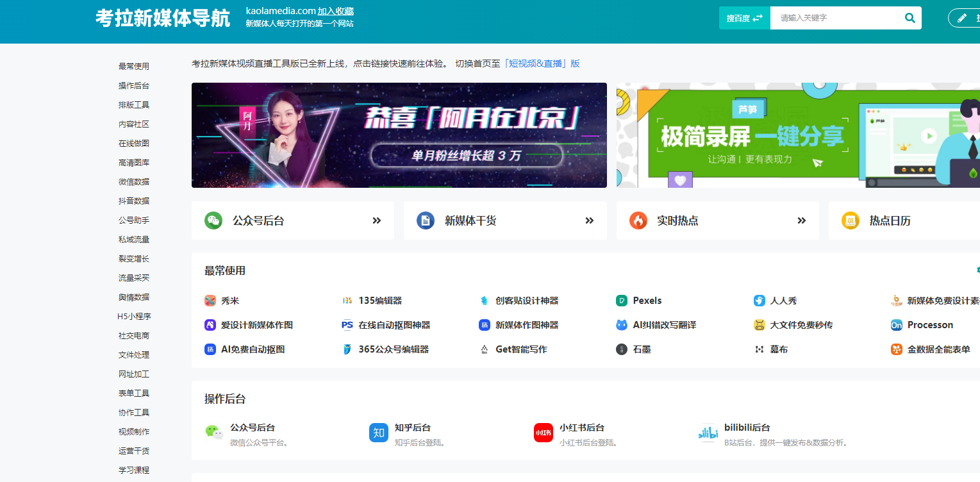Open the 热点日历 calendar icon

pyautogui.click(x=851, y=220)
